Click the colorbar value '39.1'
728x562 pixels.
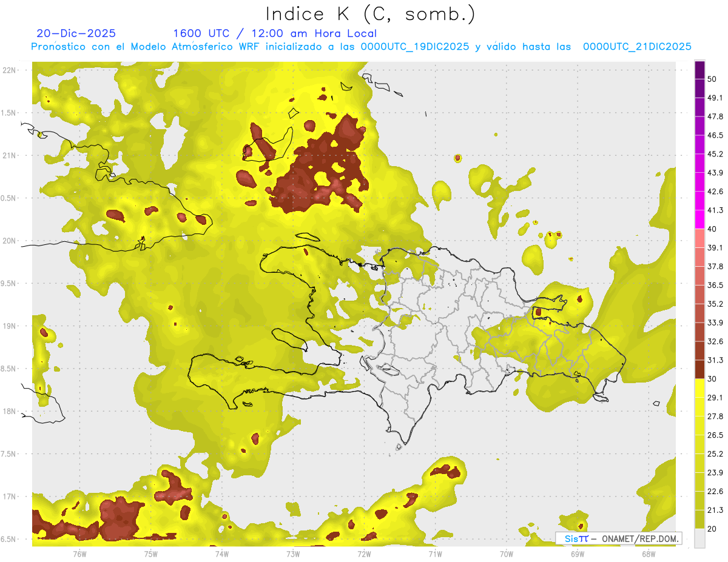(x=715, y=248)
